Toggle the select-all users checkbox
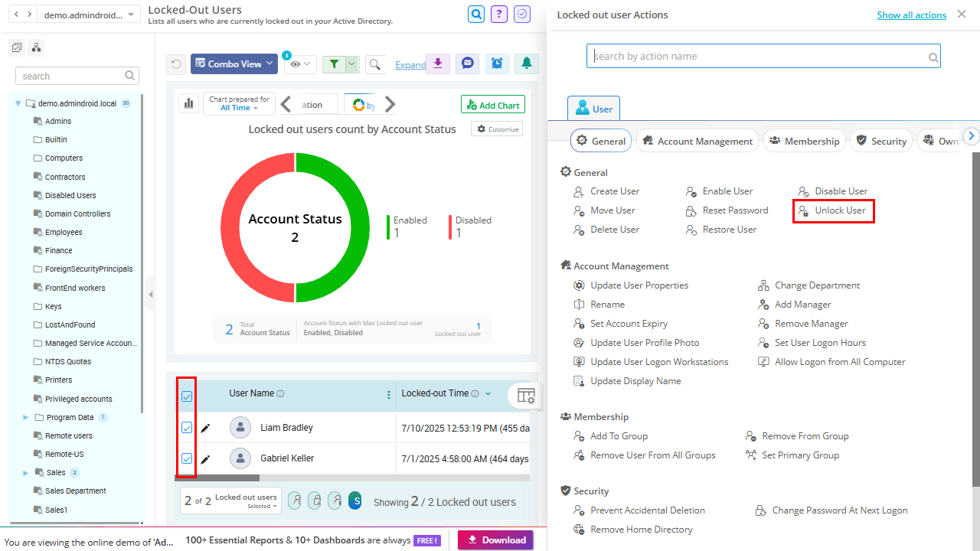The image size is (980, 551). click(187, 396)
